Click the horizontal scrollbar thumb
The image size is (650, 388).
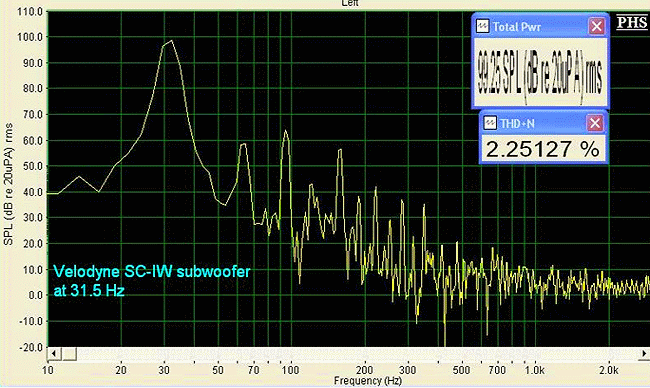[69, 354]
